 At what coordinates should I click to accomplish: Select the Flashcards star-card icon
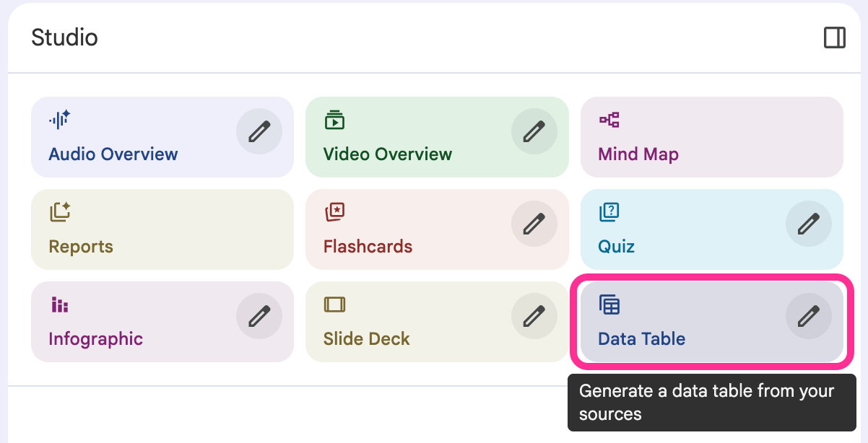click(x=334, y=212)
